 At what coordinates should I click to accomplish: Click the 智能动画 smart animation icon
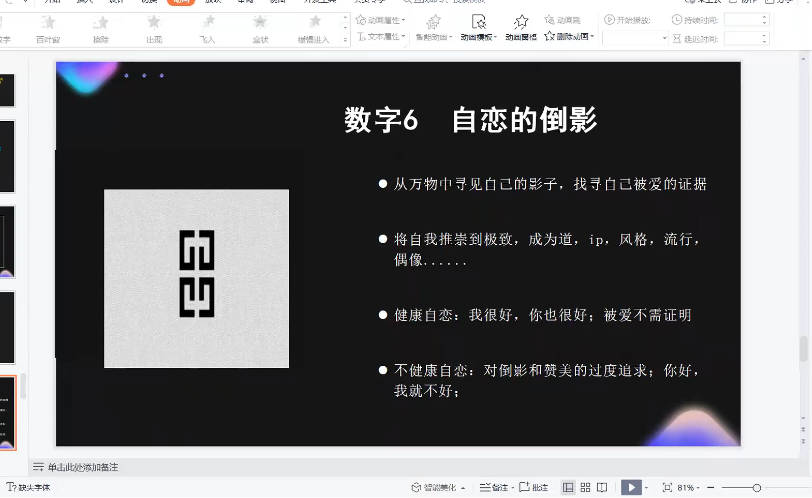click(x=432, y=27)
